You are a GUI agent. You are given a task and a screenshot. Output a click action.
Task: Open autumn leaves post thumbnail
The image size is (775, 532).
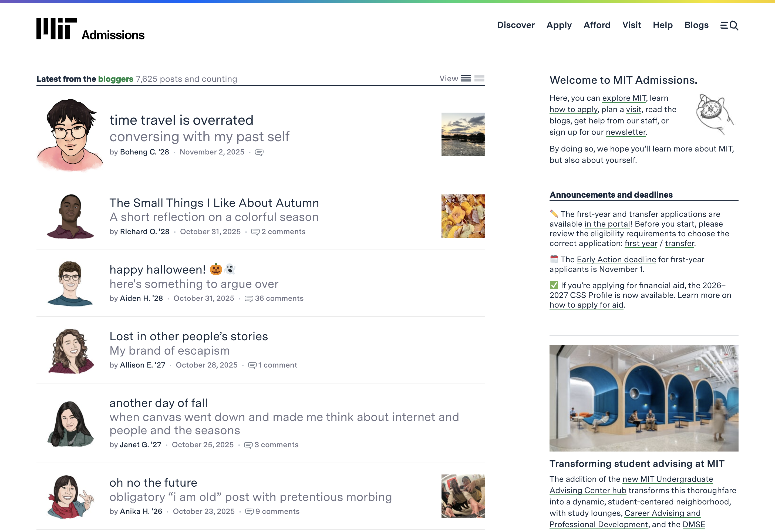463,216
